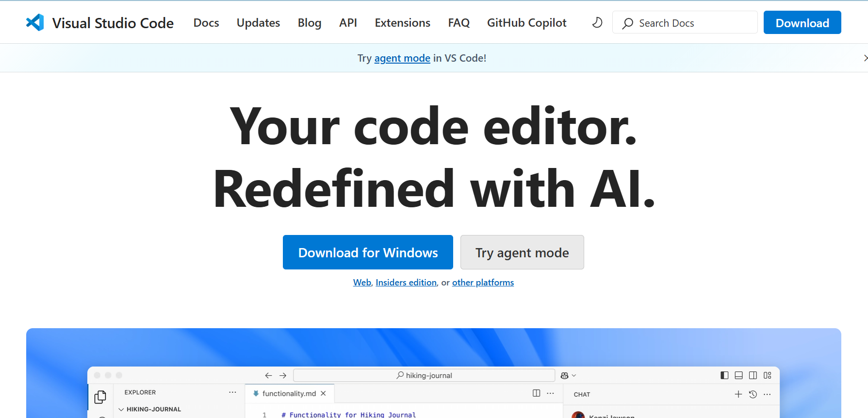Follow the agent mode link in banner
The image size is (868, 418).
coord(402,58)
